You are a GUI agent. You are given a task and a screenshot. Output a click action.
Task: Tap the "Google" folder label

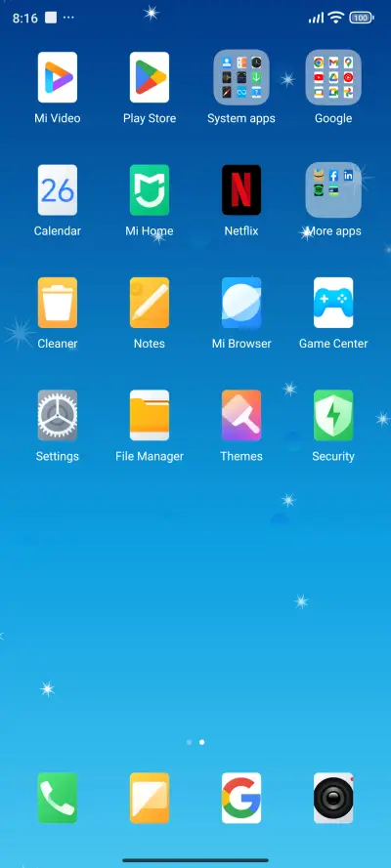pyautogui.click(x=333, y=118)
